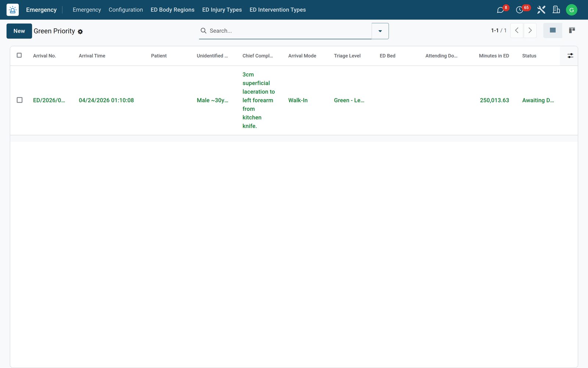Switch to kanban view
Viewport: 588px width, 368px height.
tap(572, 31)
